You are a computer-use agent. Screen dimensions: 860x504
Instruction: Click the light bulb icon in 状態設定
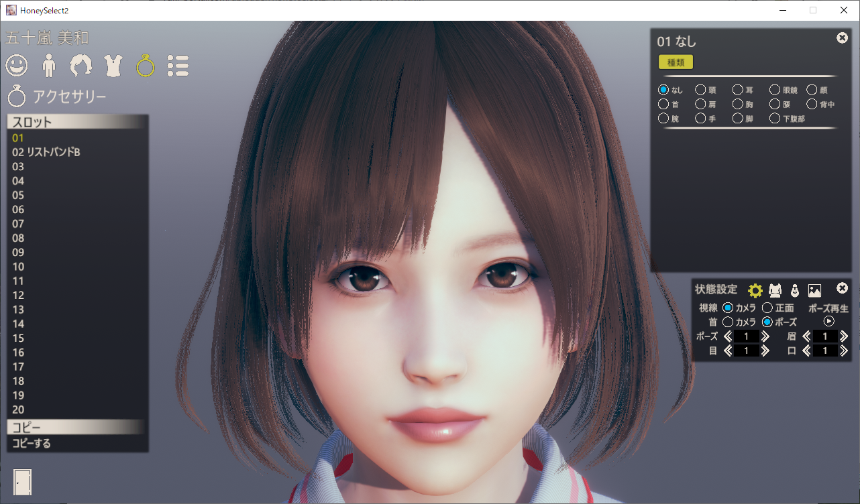pos(794,290)
